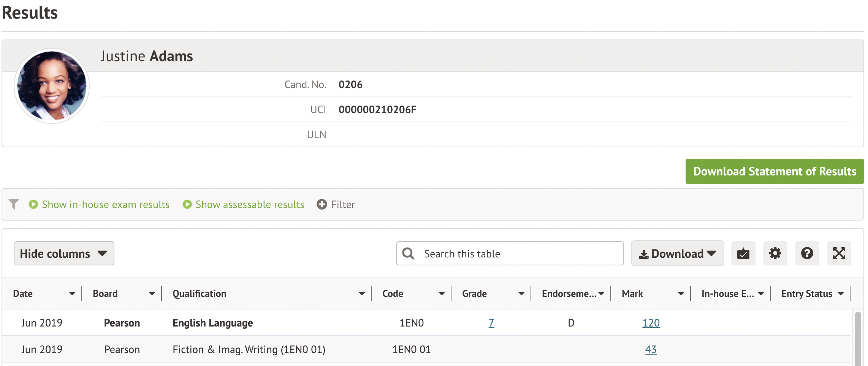Expand table to fullscreen icon

(x=839, y=253)
